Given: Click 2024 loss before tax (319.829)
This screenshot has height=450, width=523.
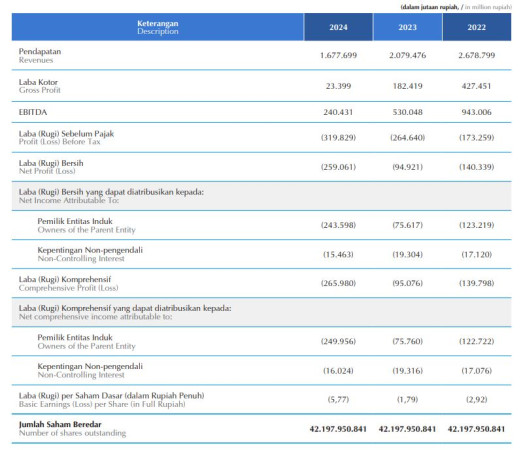Looking at the screenshot, I should [338, 137].
